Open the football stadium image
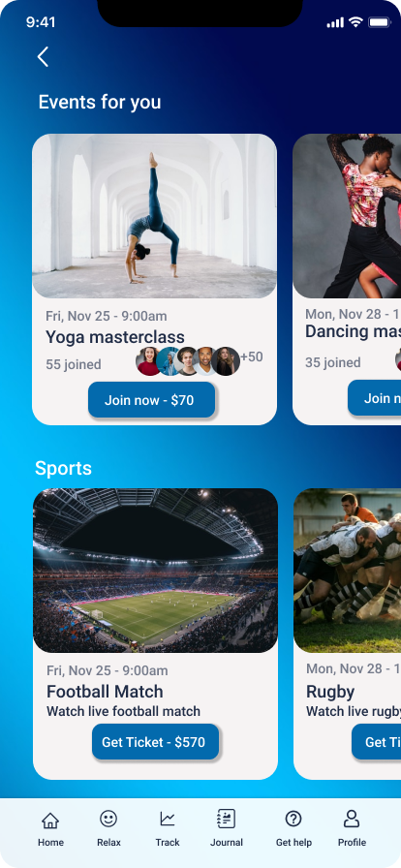Image resolution: width=401 pixels, height=868 pixels. pos(156,571)
